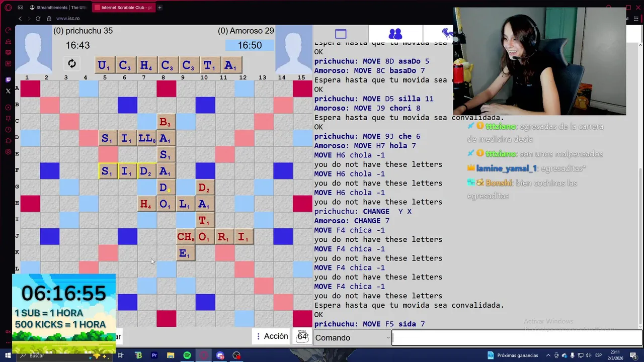Viewport: 644px width, 362px height.
Task: Focus the command text input field
Action: coord(517,338)
